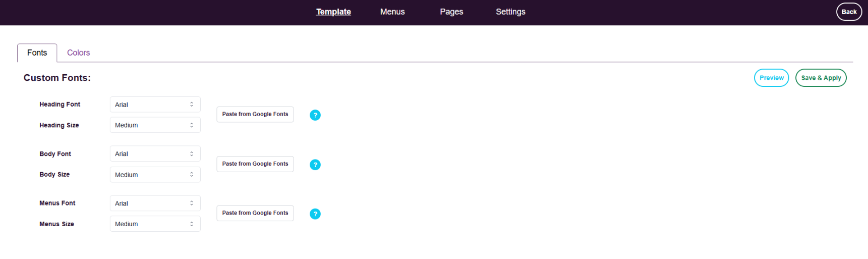This screenshot has width=868, height=259.
Task: Open the Pages section
Action: point(451,12)
